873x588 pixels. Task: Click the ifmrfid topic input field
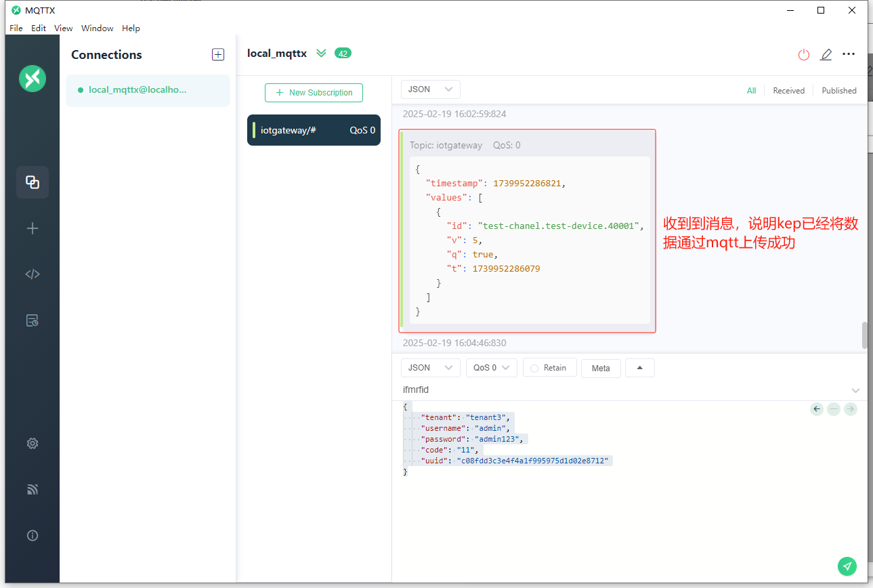[623, 390]
